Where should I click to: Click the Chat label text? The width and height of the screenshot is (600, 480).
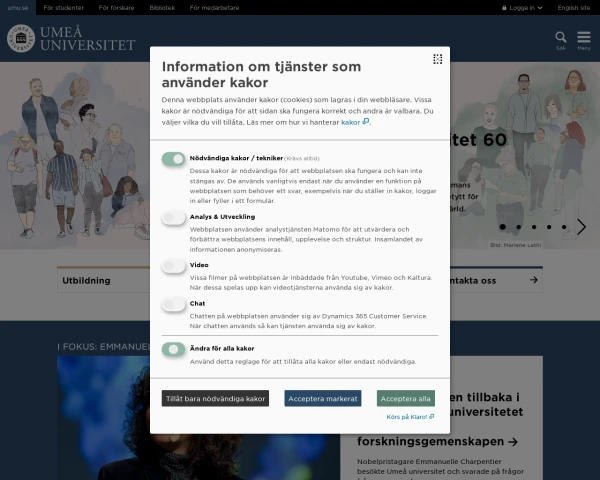[197, 304]
